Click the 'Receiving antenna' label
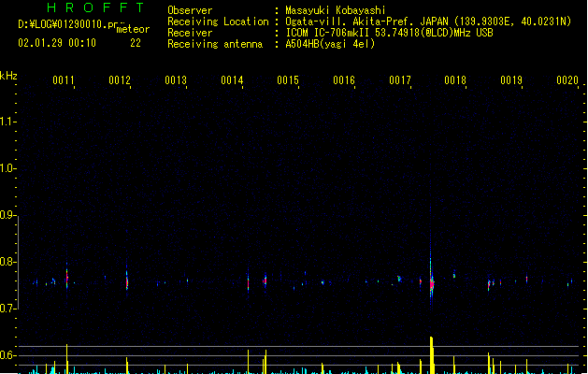Image resolution: width=588 pixels, height=374 pixels. tap(215, 44)
